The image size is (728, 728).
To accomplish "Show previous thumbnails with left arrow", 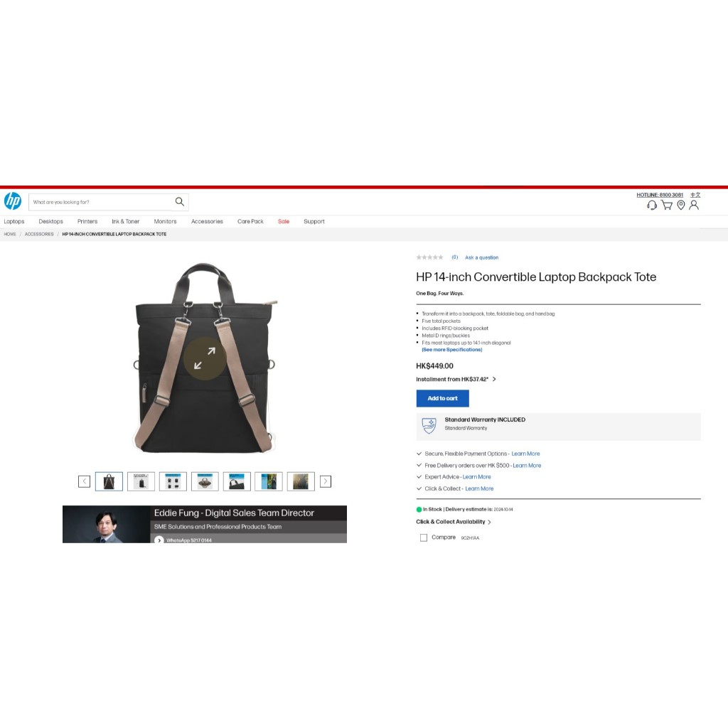I will coord(84,481).
